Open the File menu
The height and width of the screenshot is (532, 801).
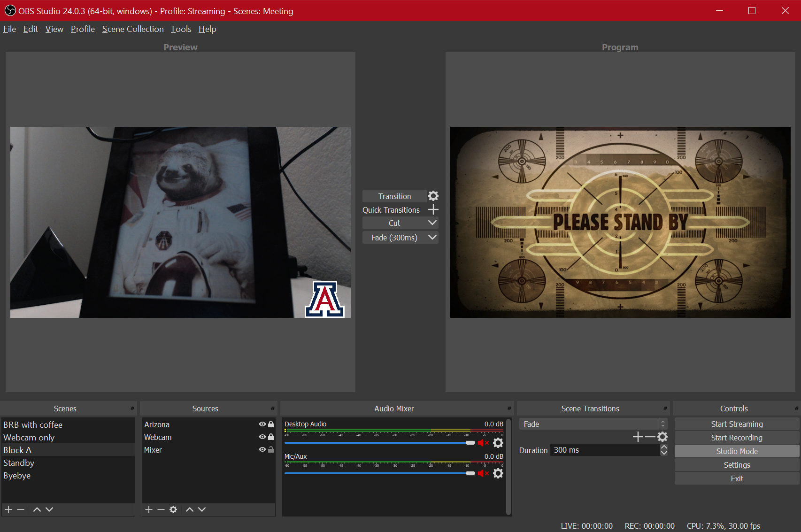pos(9,29)
